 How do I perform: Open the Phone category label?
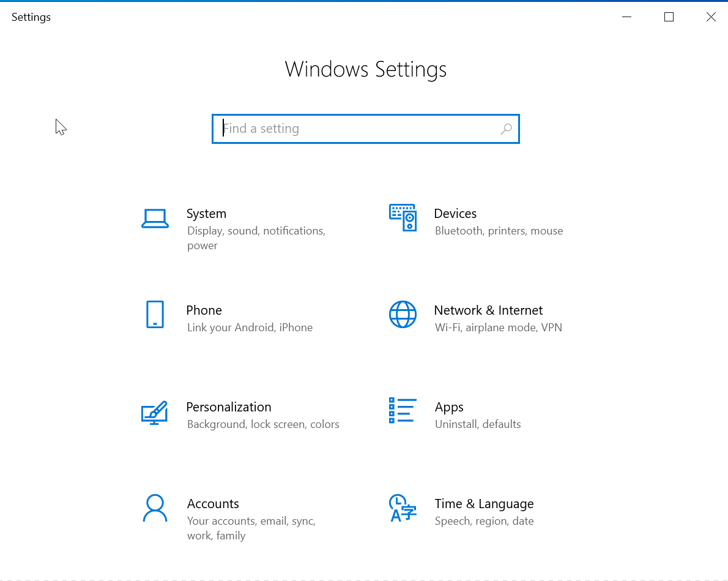point(204,310)
